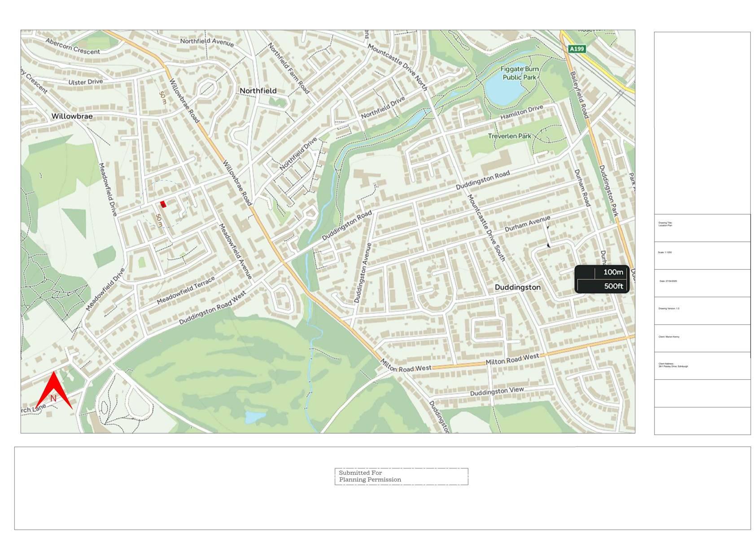Select the 100m scale bar label

(613, 272)
